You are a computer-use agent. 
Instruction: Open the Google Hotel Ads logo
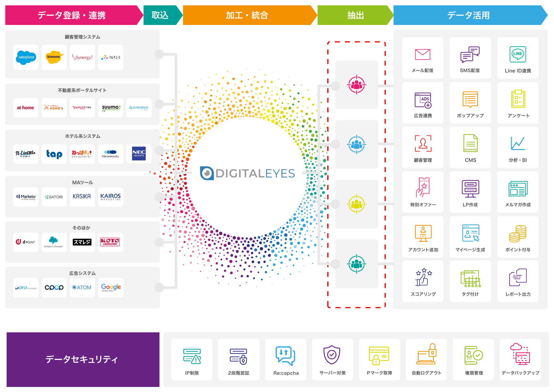coord(111,288)
